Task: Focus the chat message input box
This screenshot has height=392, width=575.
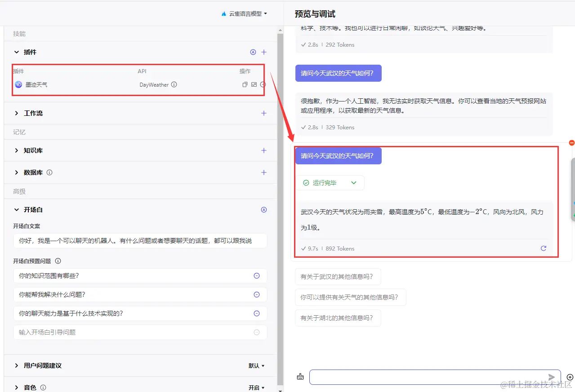Action: (x=435, y=377)
